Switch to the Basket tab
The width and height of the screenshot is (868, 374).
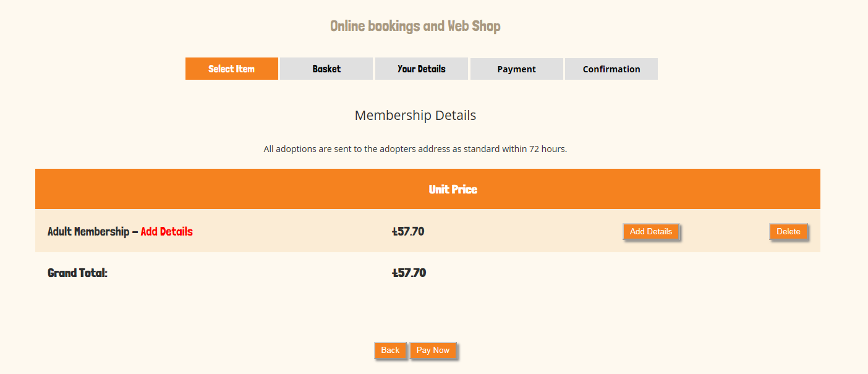(326, 69)
